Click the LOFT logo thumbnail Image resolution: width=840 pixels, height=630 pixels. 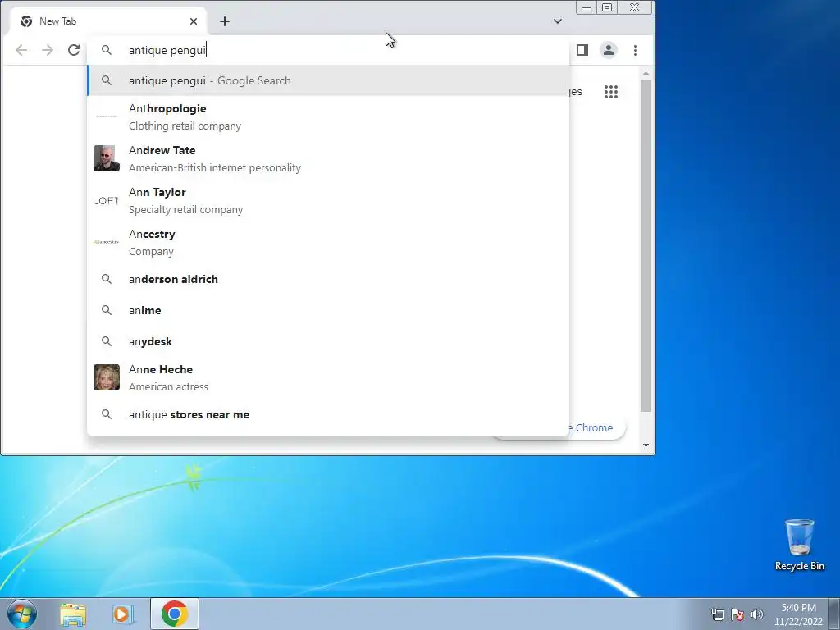pyautogui.click(x=107, y=200)
